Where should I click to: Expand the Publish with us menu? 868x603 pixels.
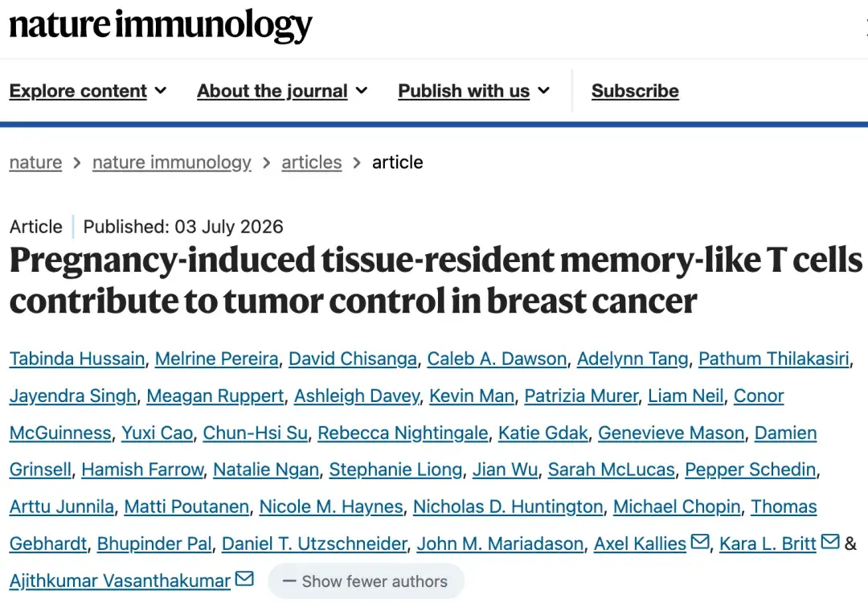[473, 91]
